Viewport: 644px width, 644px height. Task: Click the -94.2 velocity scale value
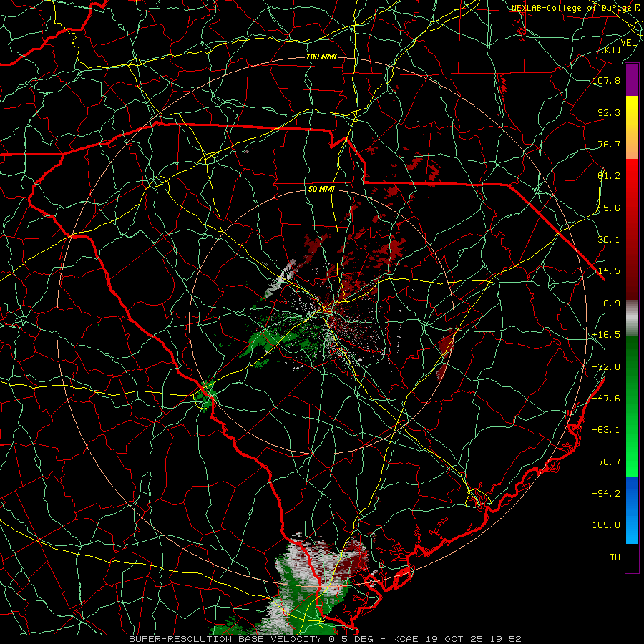point(606,494)
